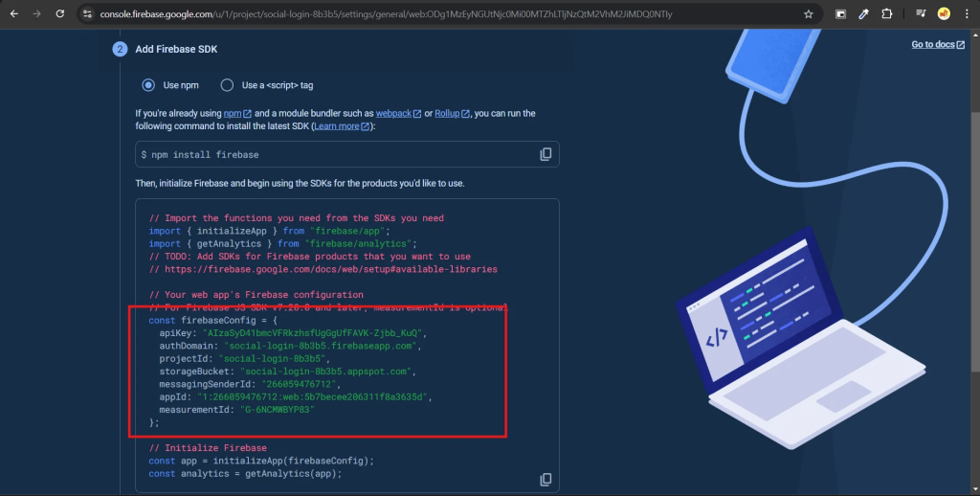The height and width of the screenshot is (496, 980).
Task: Open the browser Extensions puzzle icon
Action: click(886, 14)
